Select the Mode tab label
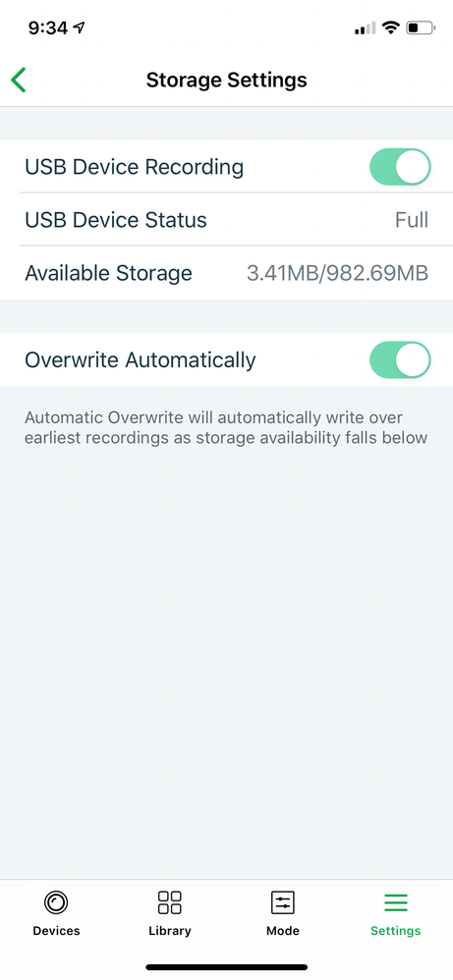453x980 pixels. click(x=283, y=931)
